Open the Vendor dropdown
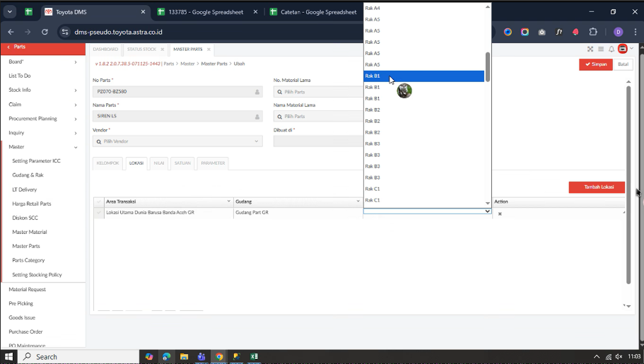Image resolution: width=644 pixels, height=364 pixels. click(177, 141)
